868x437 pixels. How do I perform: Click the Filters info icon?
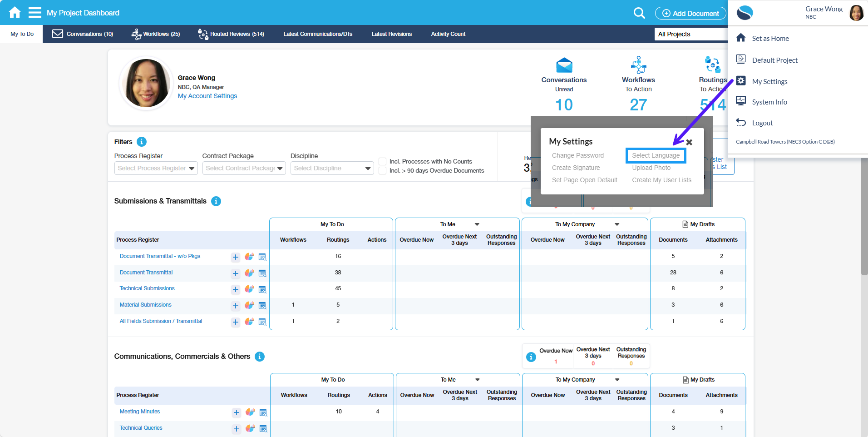[x=142, y=142]
